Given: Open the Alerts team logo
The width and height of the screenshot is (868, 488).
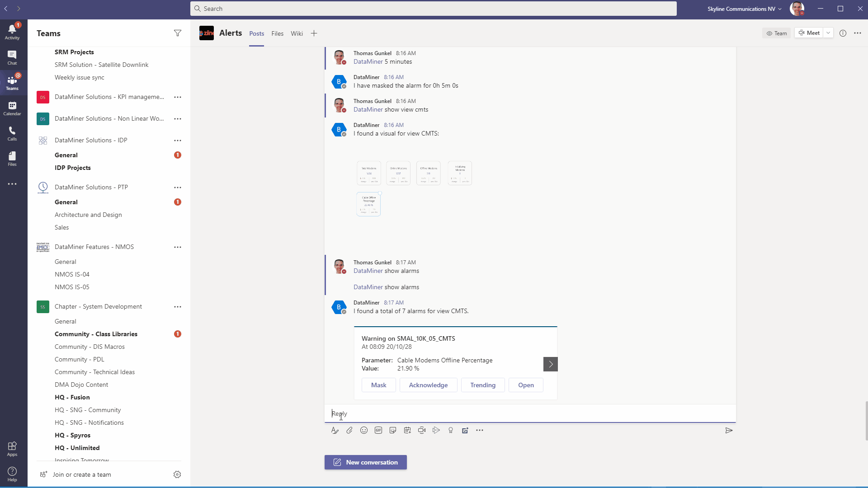Looking at the screenshot, I should click(x=207, y=33).
